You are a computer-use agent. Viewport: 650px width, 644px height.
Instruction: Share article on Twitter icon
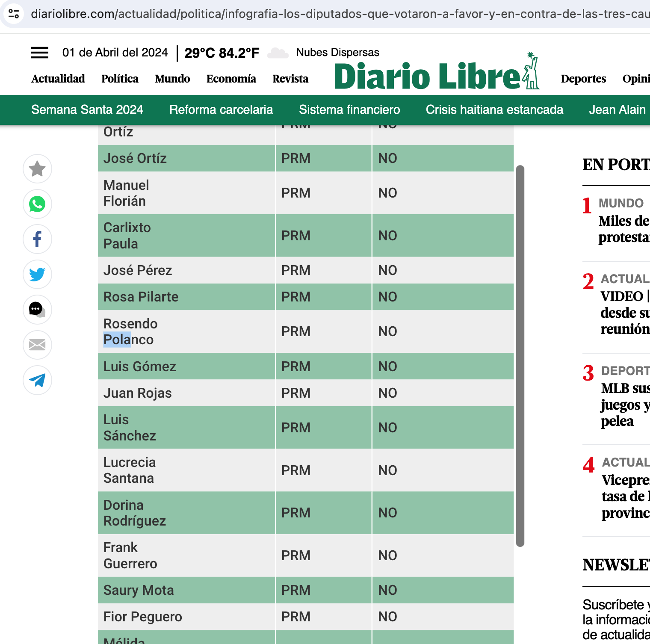coord(37,274)
